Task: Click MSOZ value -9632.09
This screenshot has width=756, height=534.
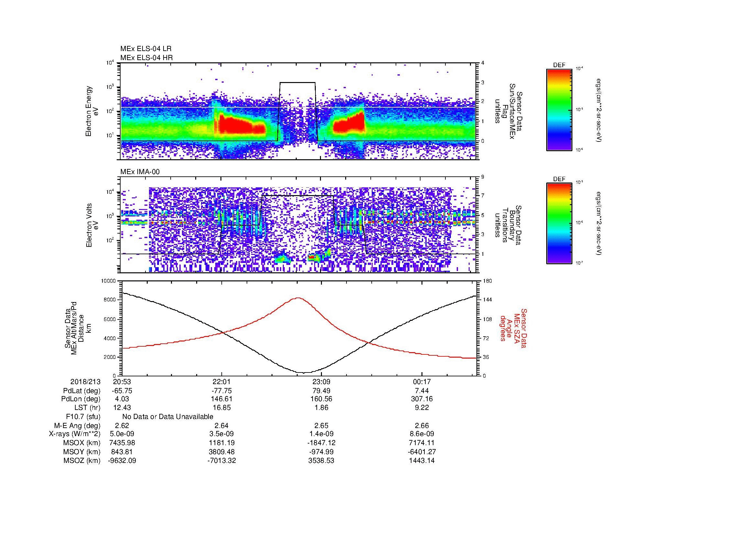Action: 122,461
